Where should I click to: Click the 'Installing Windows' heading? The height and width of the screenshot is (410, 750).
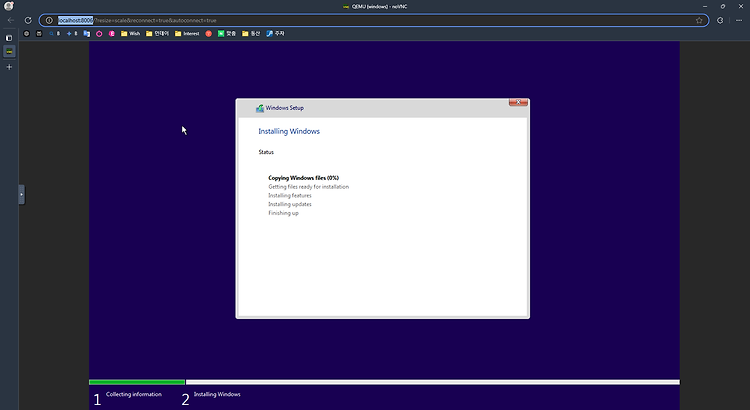(x=289, y=131)
